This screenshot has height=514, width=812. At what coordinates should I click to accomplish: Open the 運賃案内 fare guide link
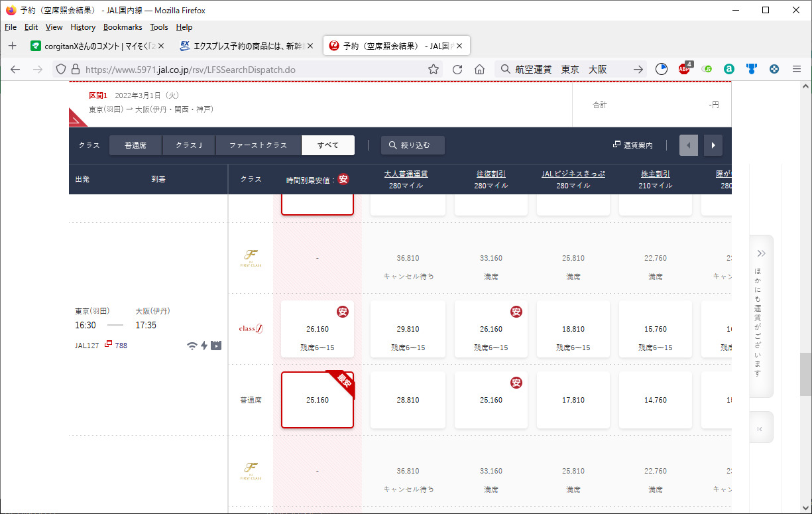pyautogui.click(x=633, y=145)
